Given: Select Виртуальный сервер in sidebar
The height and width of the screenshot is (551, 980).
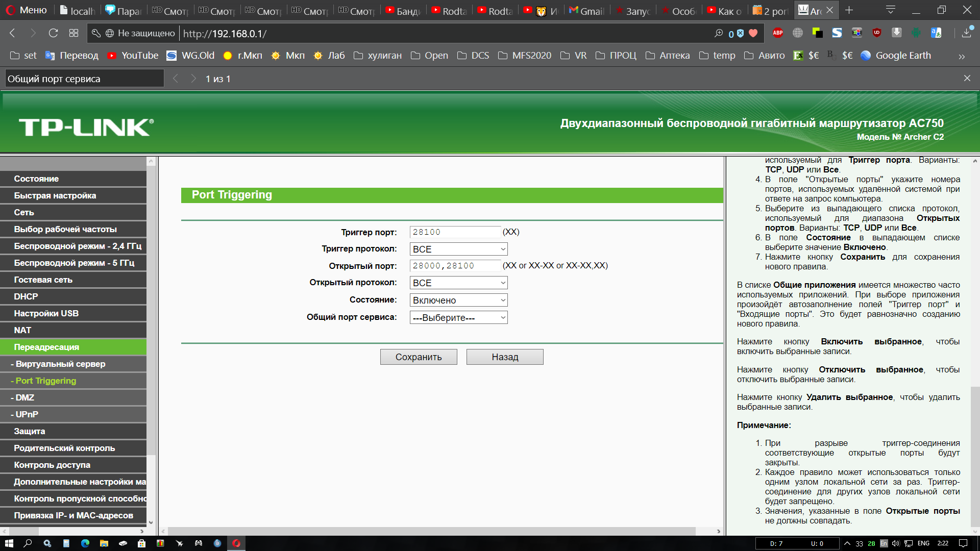Looking at the screenshot, I should coord(60,364).
